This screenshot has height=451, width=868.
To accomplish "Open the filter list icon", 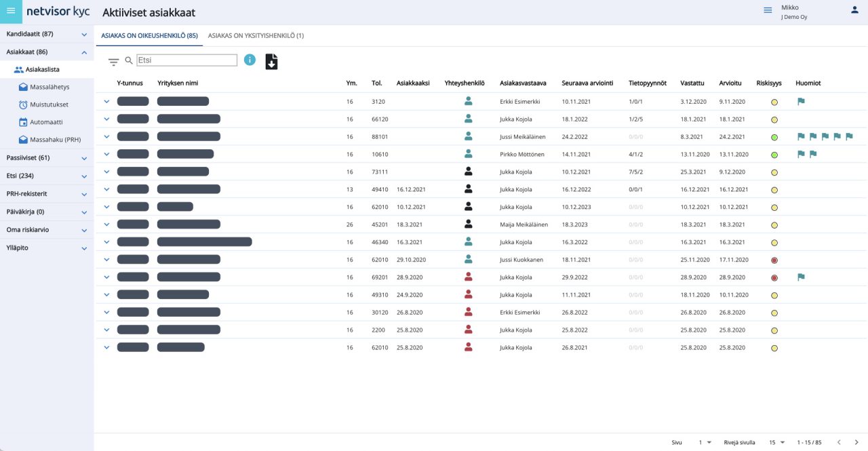I will (113, 62).
